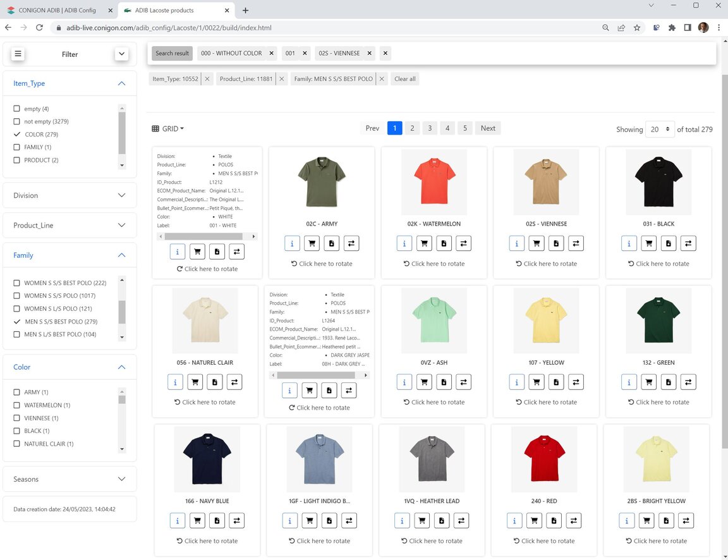Screen dimensions: 728x560
Task: Click the Next page button
Action: [x=487, y=128]
